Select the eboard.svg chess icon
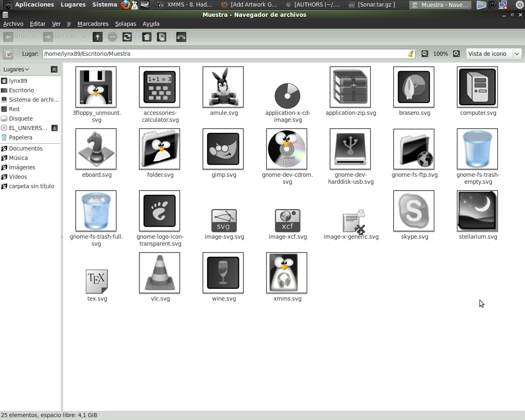 pyautogui.click(x=96, y=149)
